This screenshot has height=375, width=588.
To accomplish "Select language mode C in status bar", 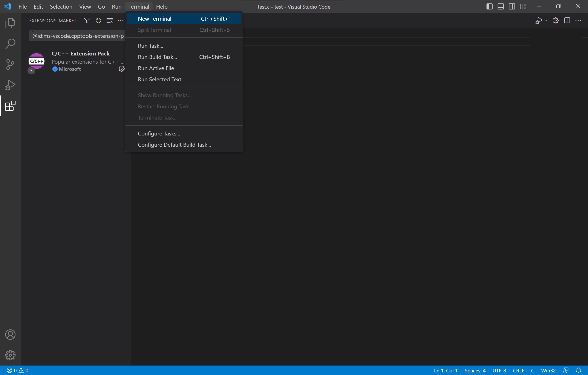I will (533, 370).
